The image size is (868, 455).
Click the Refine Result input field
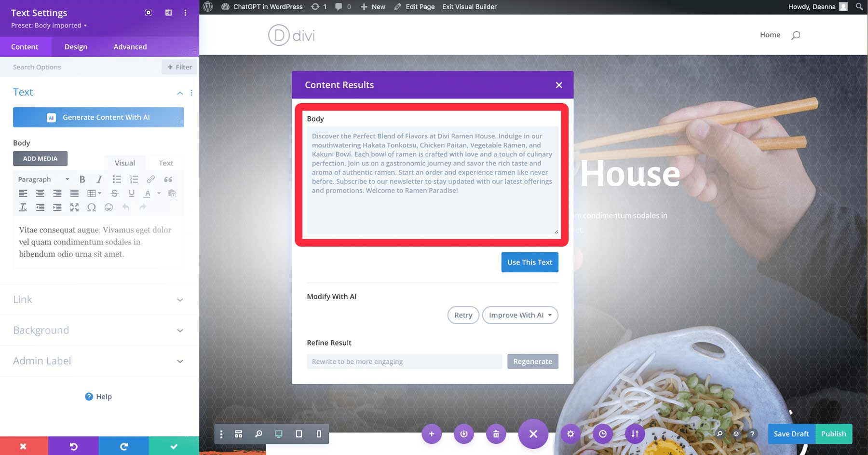pos(404,361)
